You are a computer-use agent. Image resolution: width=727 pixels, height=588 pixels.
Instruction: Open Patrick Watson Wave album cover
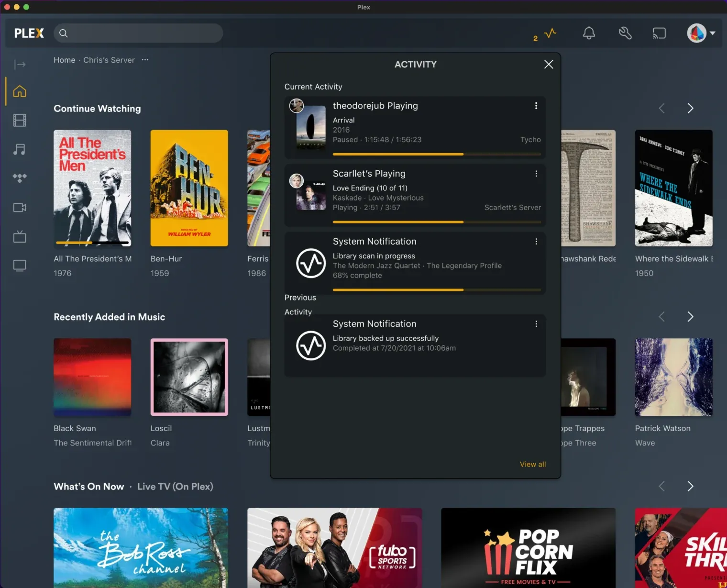point(674,377)
